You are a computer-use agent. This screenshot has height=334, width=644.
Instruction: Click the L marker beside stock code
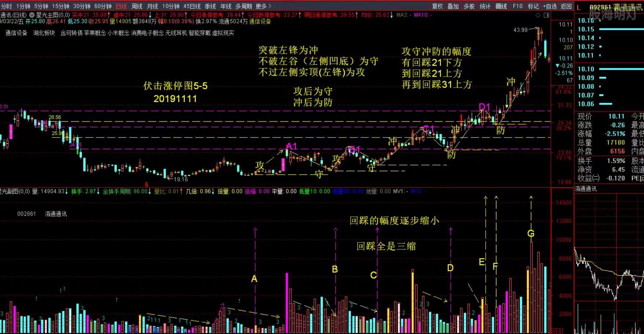coord(579,7)
